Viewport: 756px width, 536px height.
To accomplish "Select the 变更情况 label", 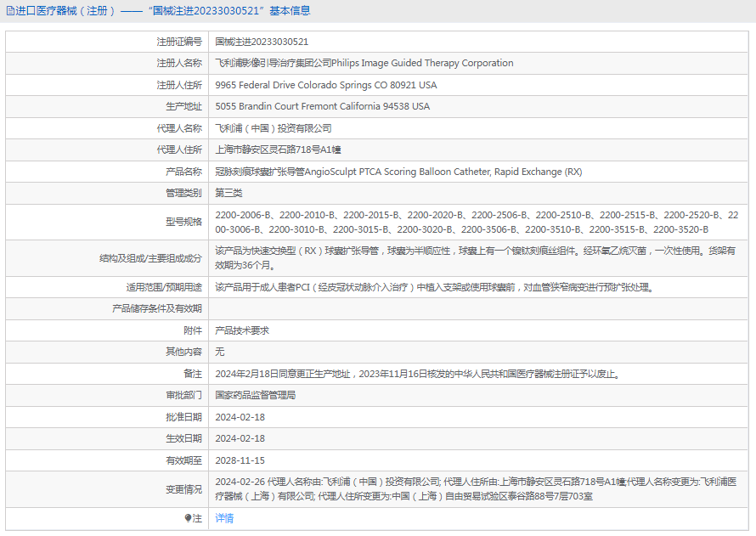I will (x=183, y=490).
